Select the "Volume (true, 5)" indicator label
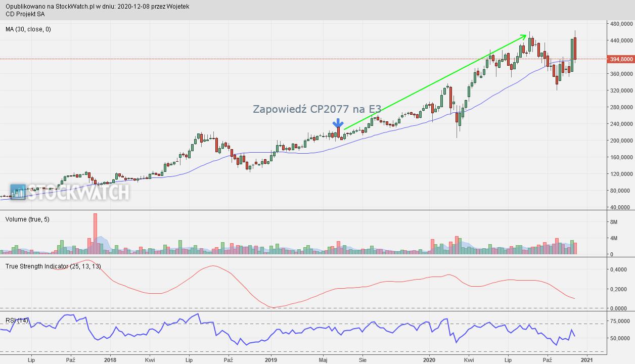 click(27, 219)
